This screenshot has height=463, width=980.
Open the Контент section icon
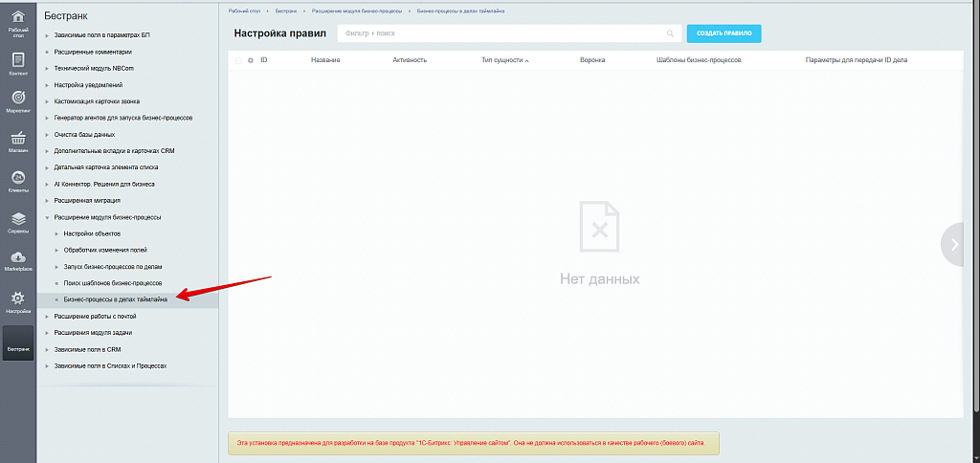click(18, 61)
